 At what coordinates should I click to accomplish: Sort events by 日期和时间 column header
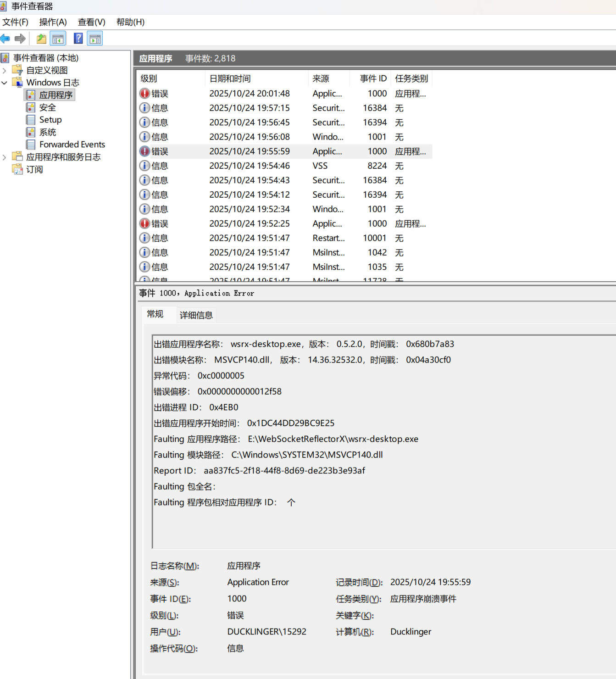point(230,78)
